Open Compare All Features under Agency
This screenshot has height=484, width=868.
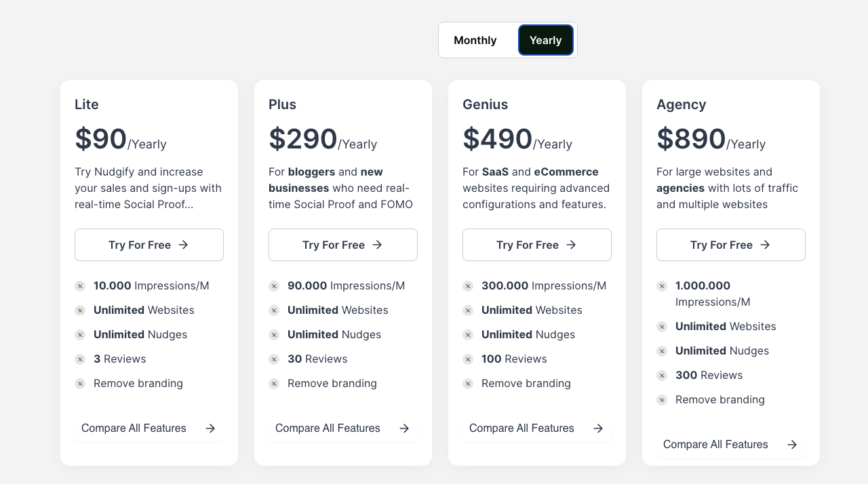pyautogui.click(x=731, y=445)
